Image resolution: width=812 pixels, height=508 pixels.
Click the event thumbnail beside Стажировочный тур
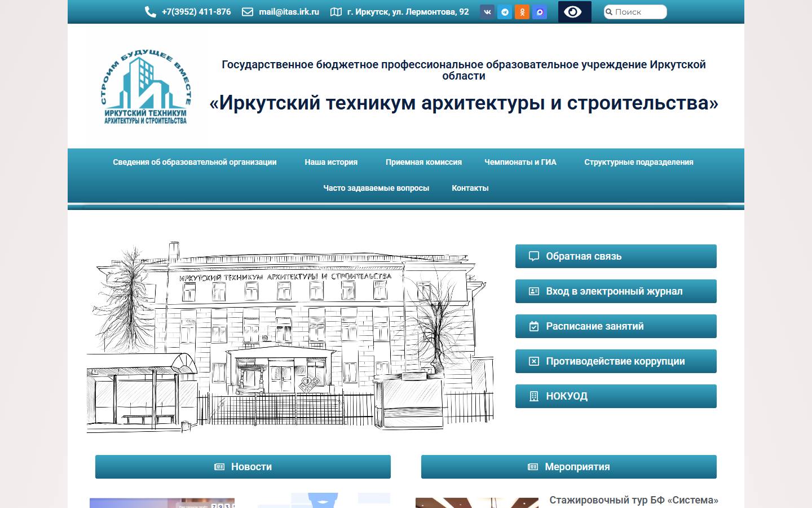(x=477, y=503)
